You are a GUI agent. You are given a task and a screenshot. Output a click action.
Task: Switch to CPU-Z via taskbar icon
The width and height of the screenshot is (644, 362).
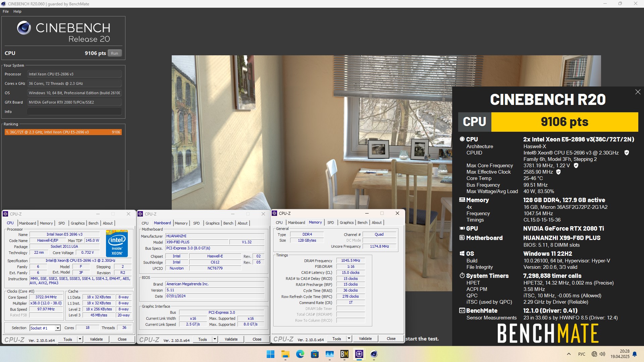[359, 354]
